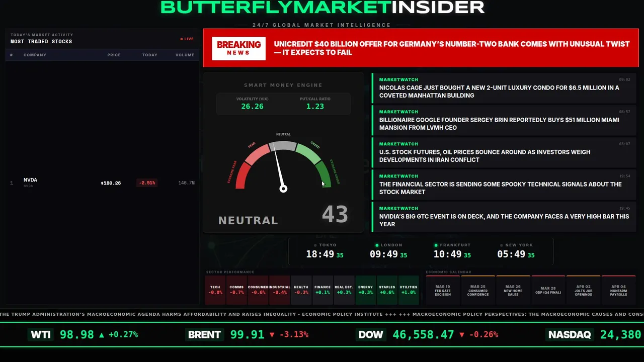The image size is (644, 362).
Task: Select the COMMS sector tile
Action: click(236, 290)
